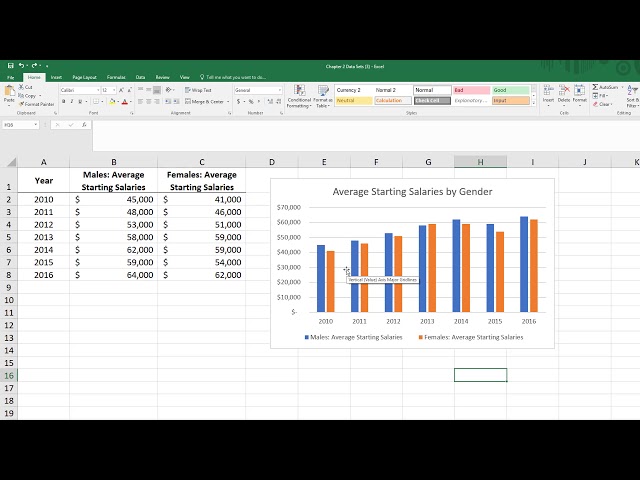The width and height of the screenshot is (640, 480).
Task: Switch to the Formulas tab
Action: pos(116,77)
